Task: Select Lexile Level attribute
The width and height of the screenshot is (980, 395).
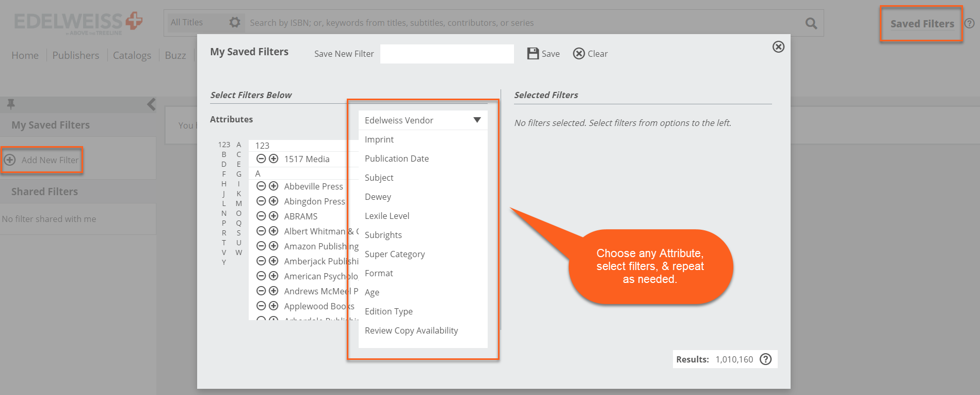Action: click(x=387, y=216)
